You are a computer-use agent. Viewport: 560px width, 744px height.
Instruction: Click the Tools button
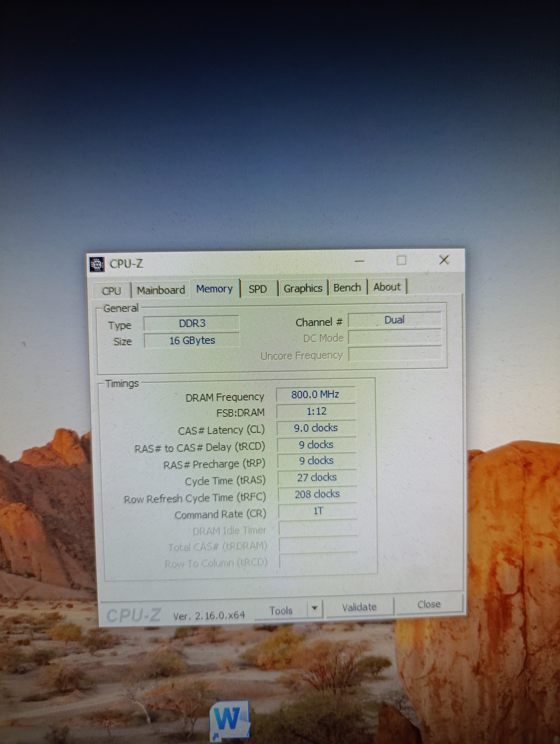(281, 610)
